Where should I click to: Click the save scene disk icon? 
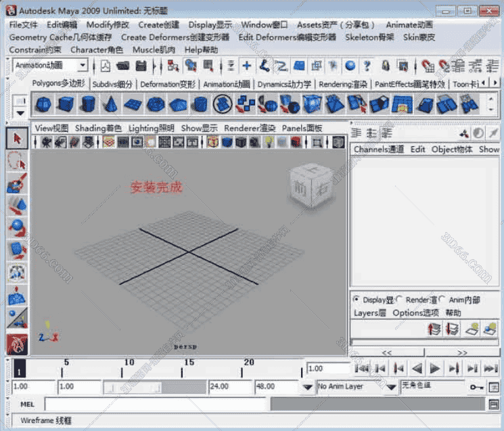[141, 66]
